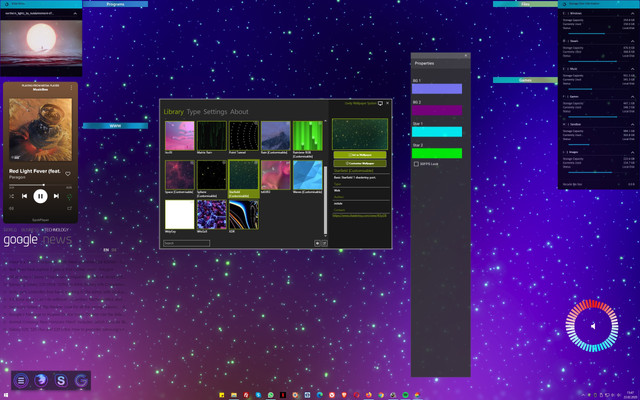Select the Technology category in Google News
Image resolution: width=640 pixels, height=400 pixels.
[56, 230]
